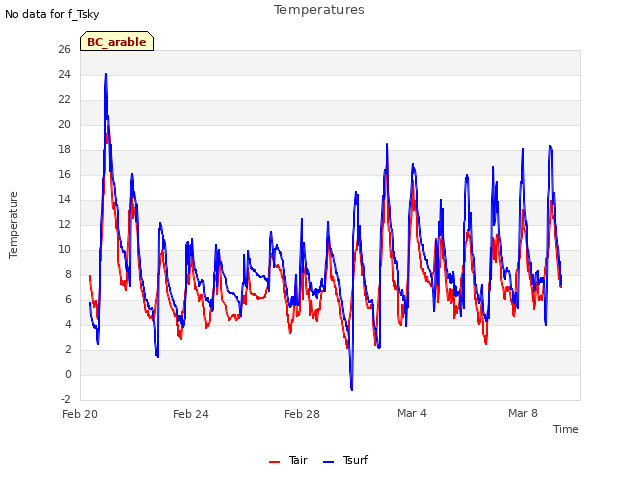Screen dimensions: 640x480
Task: Click the 12 y-axis tick label
Action: (x=64, y=224)
